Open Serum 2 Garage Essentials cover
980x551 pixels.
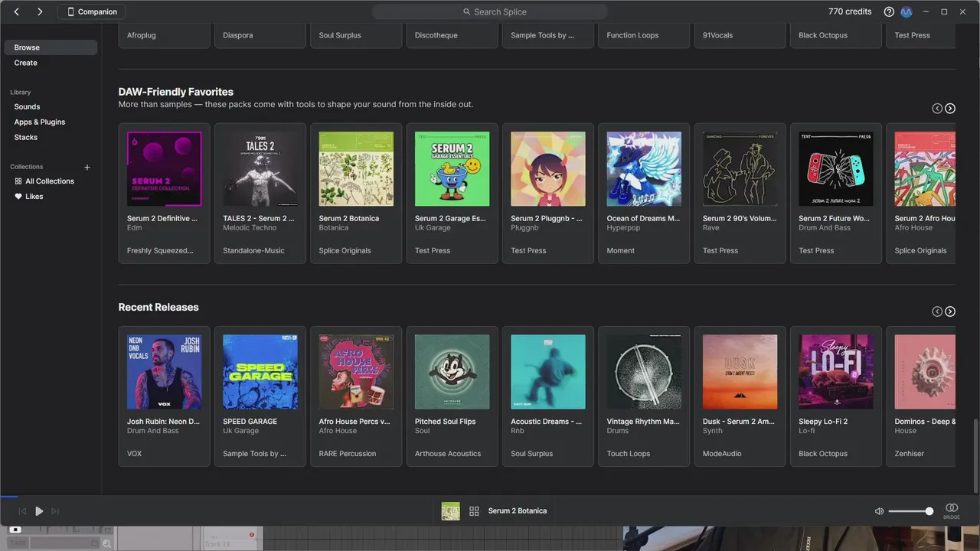(452, 169)
